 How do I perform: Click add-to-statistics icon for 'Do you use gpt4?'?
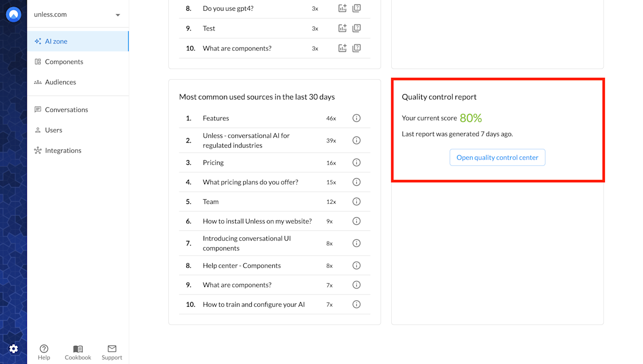click(x=342, y=8)
